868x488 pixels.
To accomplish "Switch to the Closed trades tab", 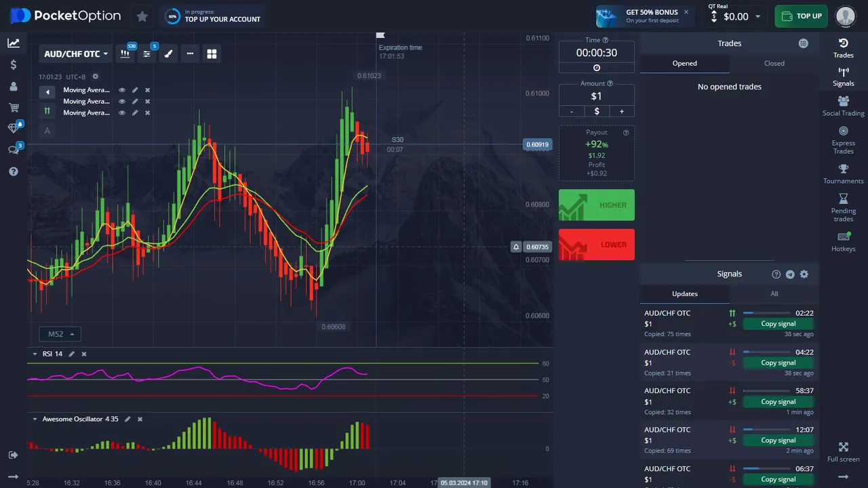I will click(x=774, y=63).
